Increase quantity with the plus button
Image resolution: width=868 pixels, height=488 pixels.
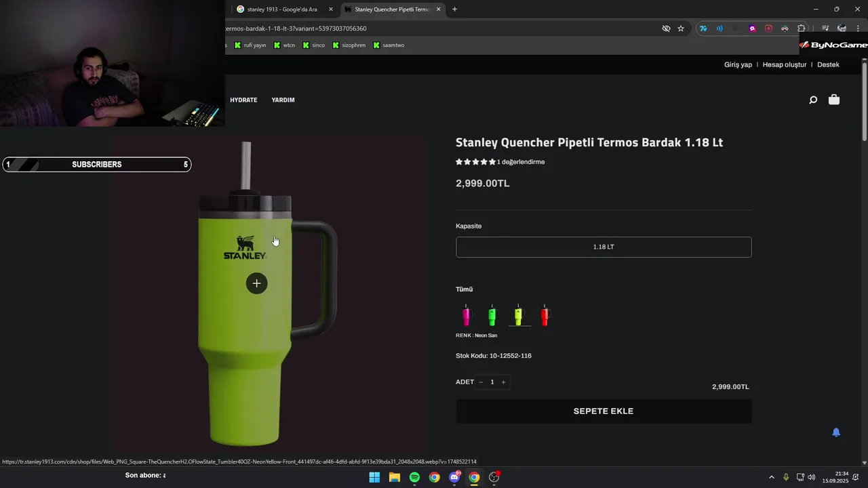tap(503, 382)
